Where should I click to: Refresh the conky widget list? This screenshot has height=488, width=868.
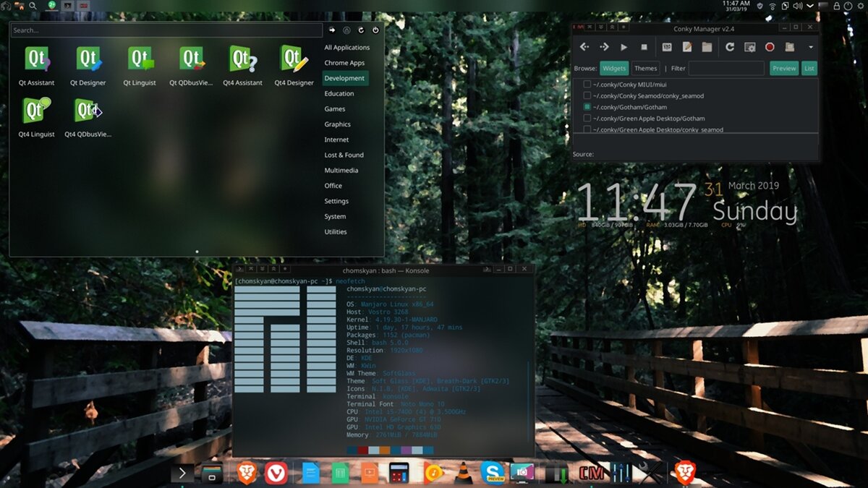click(729, 47)
